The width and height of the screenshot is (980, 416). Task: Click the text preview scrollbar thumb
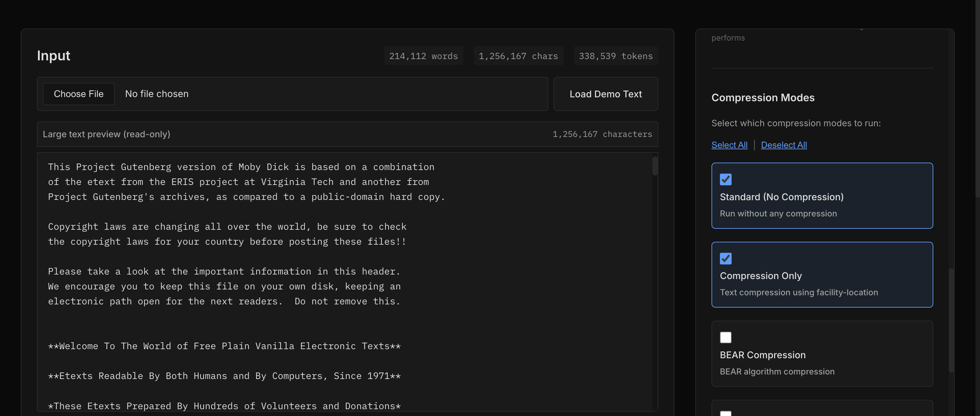click(654, 166)
